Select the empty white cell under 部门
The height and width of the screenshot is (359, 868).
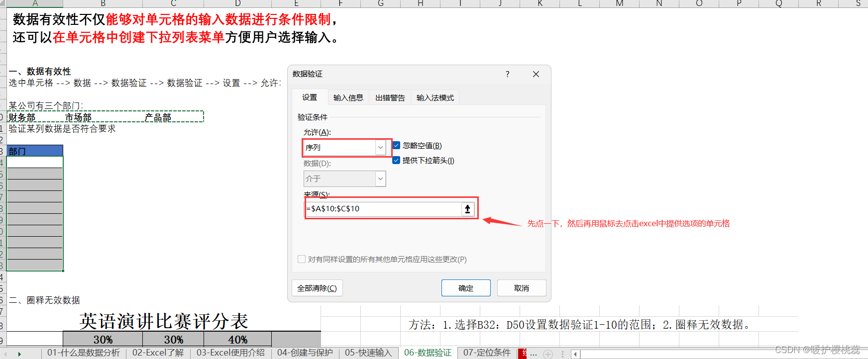(35, 162)
